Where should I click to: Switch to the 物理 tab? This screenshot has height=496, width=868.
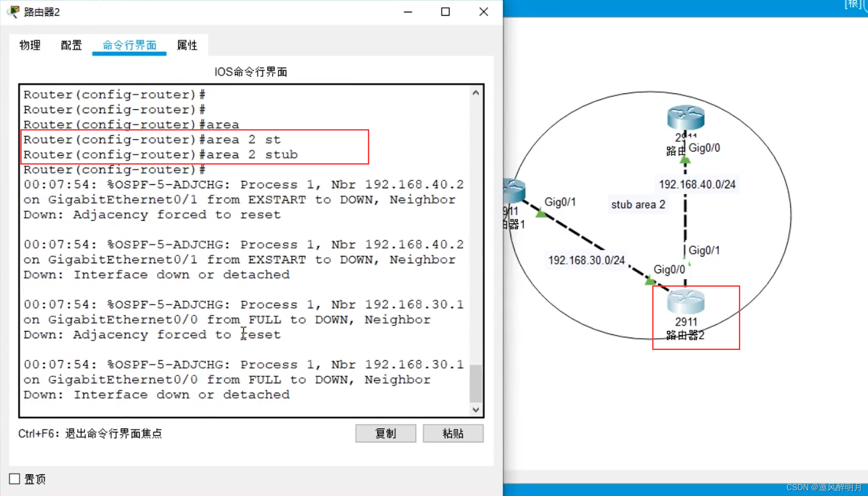[x=30, y=45]
